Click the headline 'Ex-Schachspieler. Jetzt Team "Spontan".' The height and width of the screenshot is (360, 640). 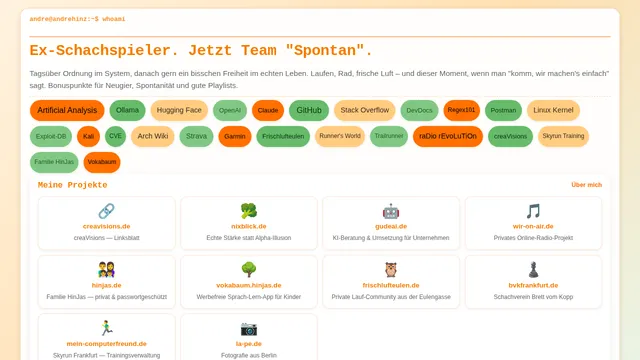(201, 51)
